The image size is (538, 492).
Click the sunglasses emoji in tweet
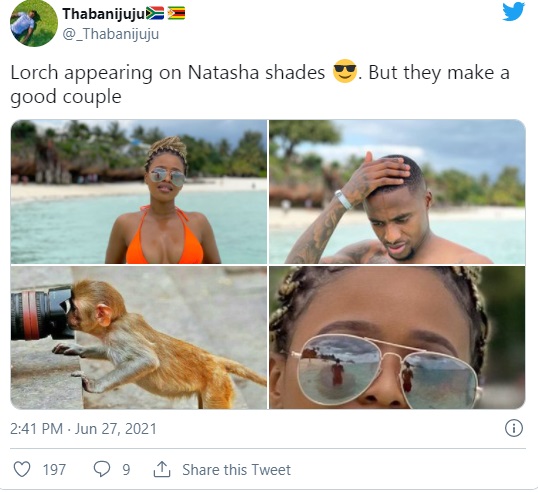click(345, 71)
